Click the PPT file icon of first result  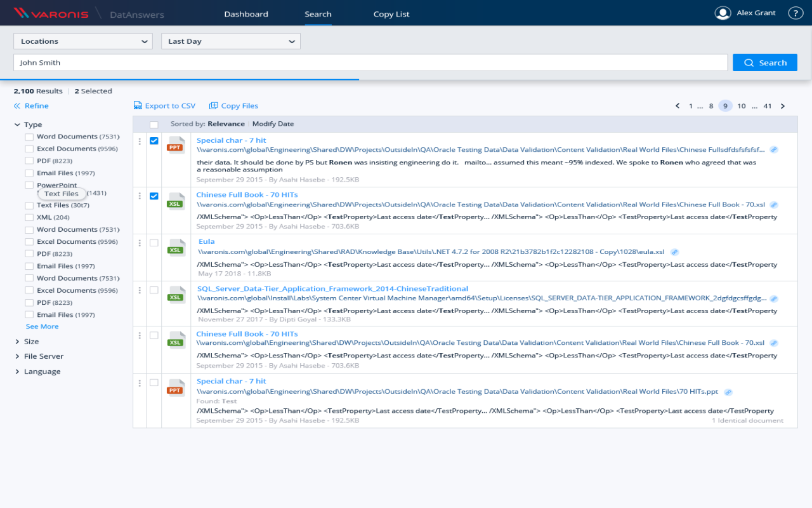pos(176,145)
